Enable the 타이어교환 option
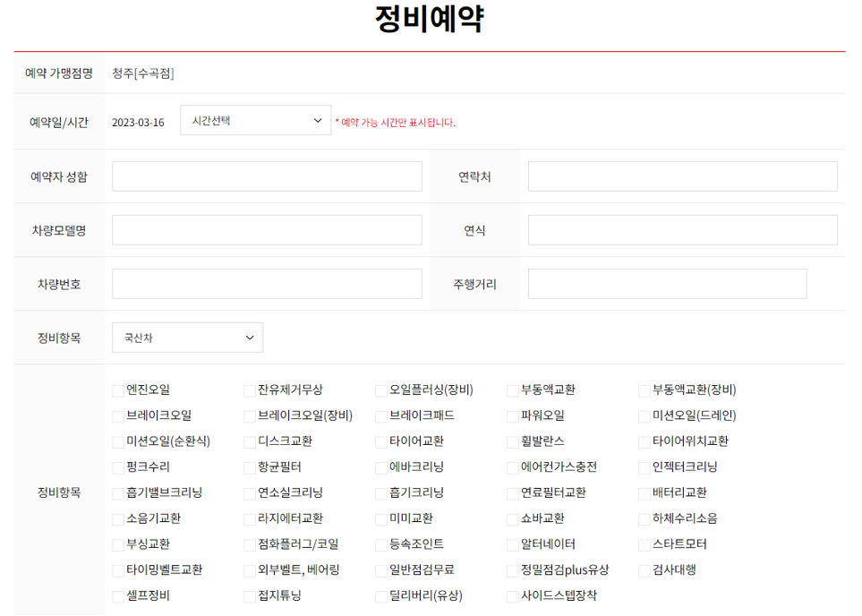 (x=381, y=442)
